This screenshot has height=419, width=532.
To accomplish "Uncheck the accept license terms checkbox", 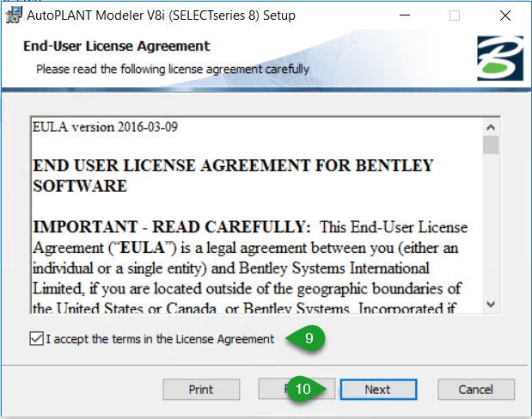I will [x=36, y=338].
